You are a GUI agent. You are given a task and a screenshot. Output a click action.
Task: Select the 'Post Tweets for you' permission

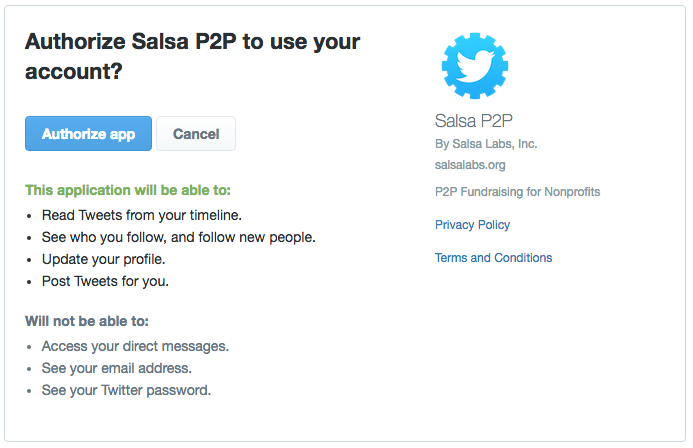pos(105,281)
